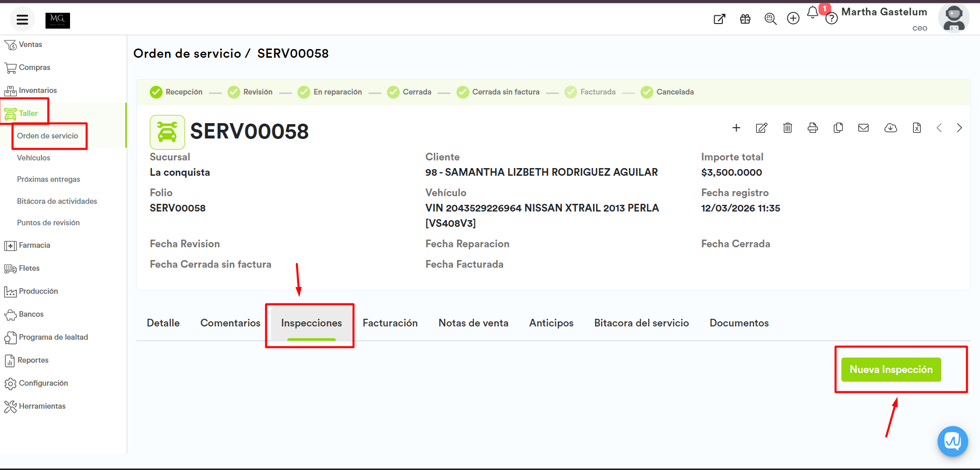Select the Cerrada sin factura status step

[498, 92]
